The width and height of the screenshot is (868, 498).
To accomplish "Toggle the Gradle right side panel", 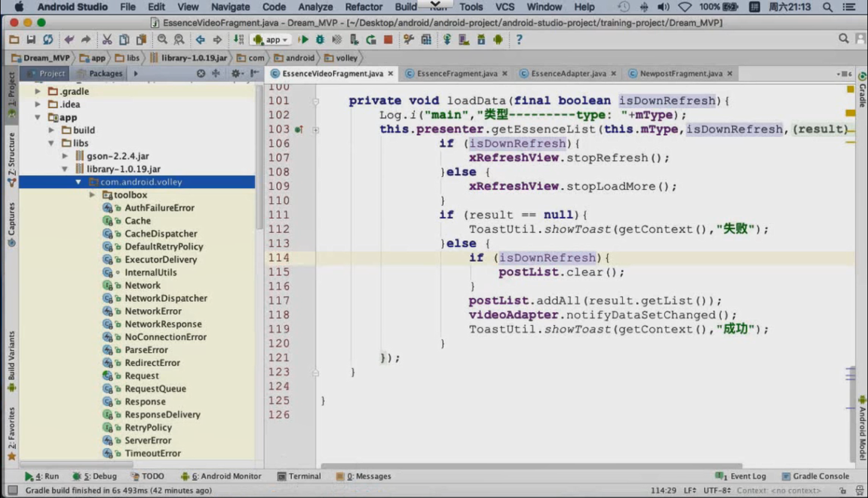I will click(862, 90).
